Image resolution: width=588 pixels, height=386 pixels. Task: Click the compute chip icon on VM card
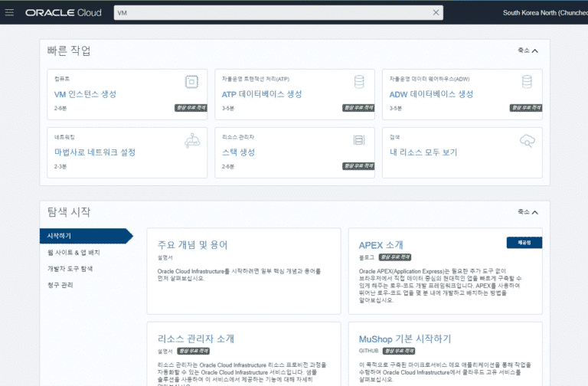click(x=191, y=81)
